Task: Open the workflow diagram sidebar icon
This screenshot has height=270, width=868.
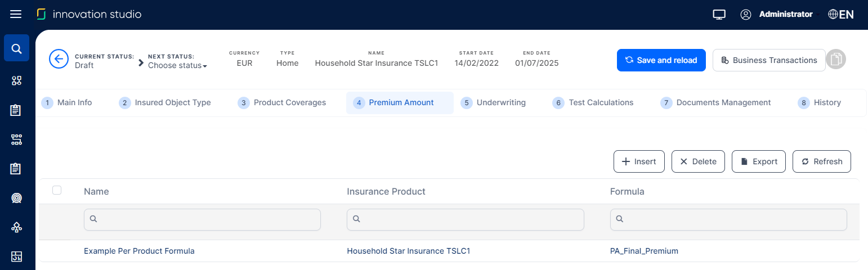Action: [x=16, y=139]
